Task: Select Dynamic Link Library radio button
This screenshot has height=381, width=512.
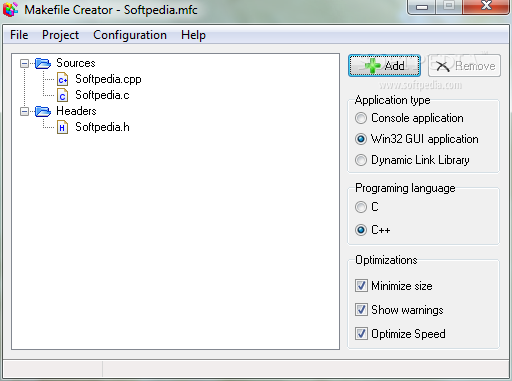Action: coord(361,160)
